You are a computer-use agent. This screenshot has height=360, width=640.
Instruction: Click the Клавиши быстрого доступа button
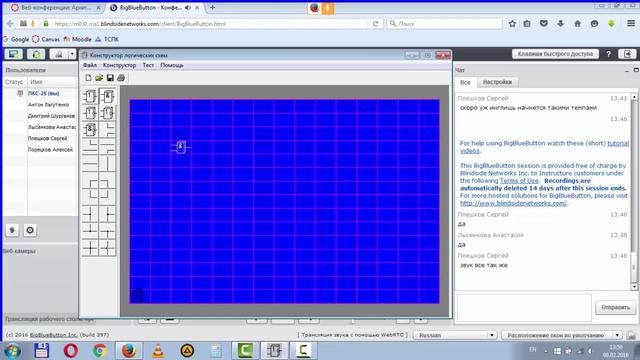pyautogui.click(x=555, y=54)
